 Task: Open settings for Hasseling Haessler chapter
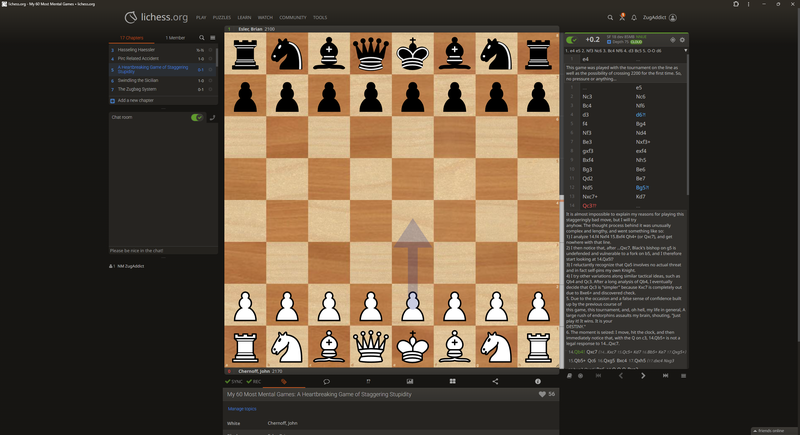coord(210,50)
